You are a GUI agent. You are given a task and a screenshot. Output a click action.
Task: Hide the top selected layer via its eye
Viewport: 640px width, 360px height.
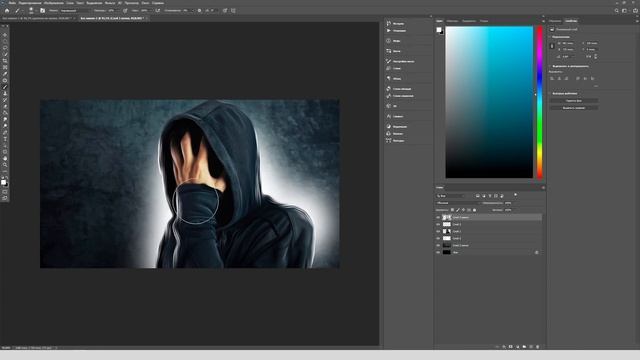tap(438, 218)
